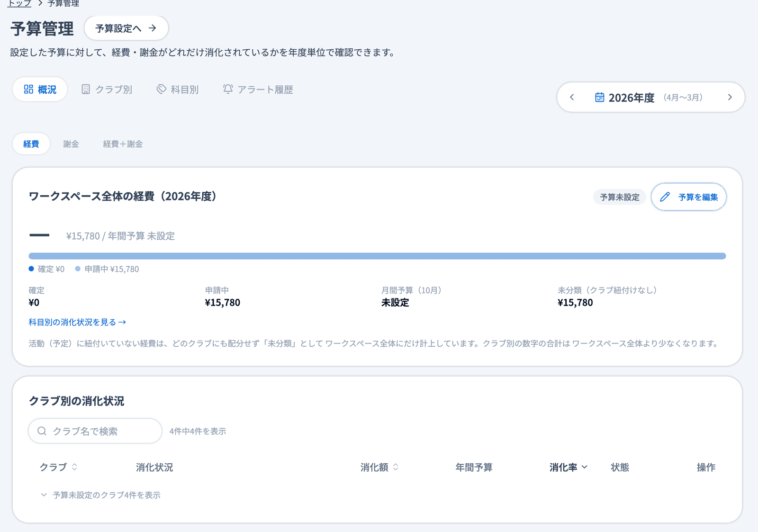Click the magnifier icon in club search
758x532 pixels.
42,431
